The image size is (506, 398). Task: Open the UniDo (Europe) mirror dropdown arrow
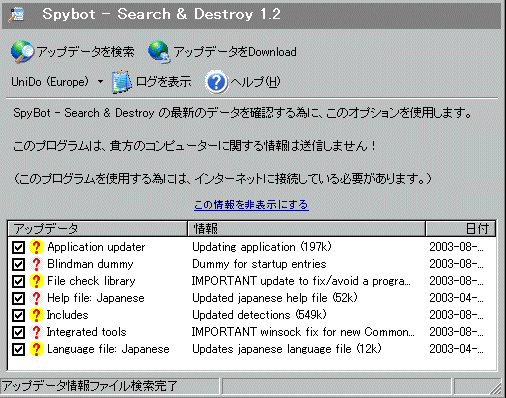(100, 81)
